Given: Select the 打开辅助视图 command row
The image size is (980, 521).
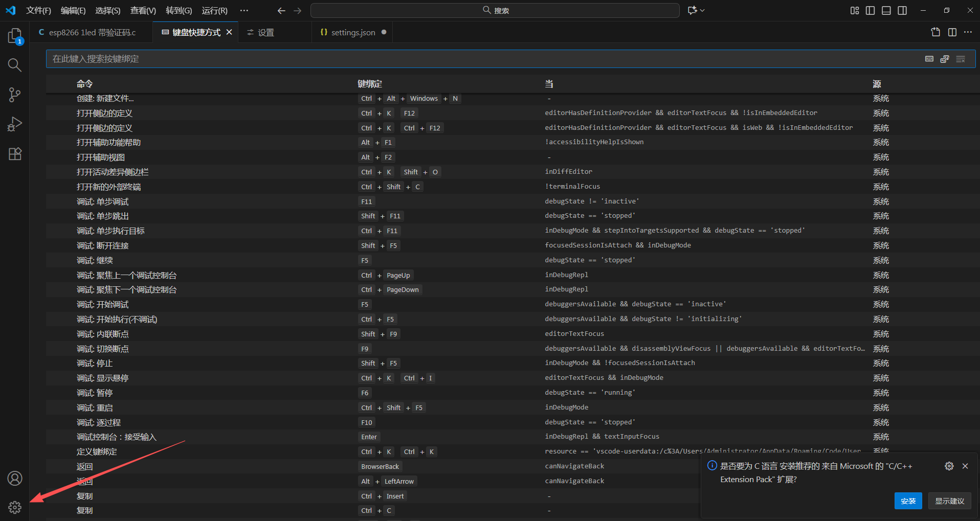Looking at the screenshot, I should [x=510, y=157].
